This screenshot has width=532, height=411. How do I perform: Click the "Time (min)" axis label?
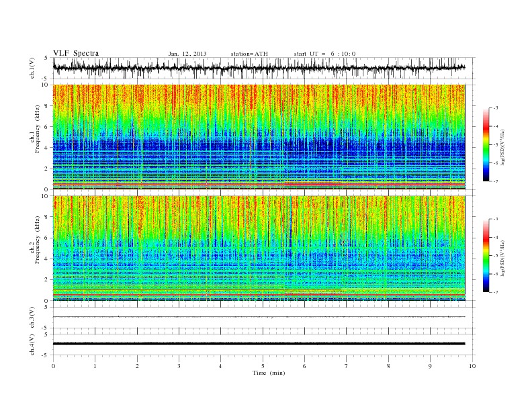[x=269, y=373]
